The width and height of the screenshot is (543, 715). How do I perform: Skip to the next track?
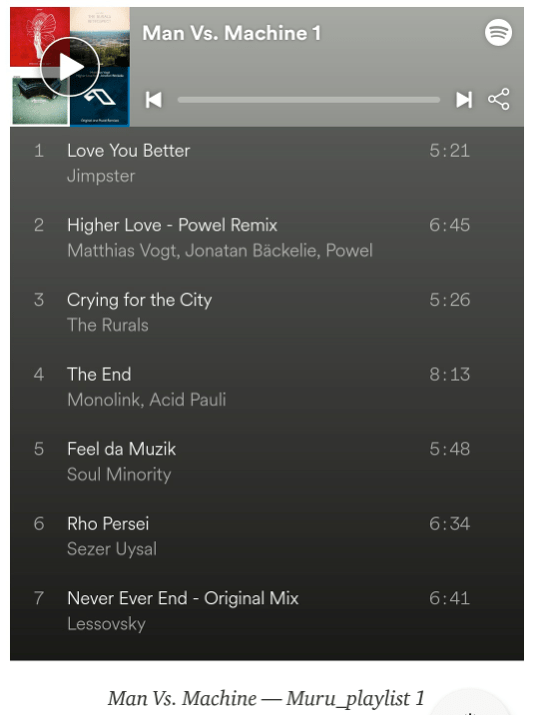(464, 100)
